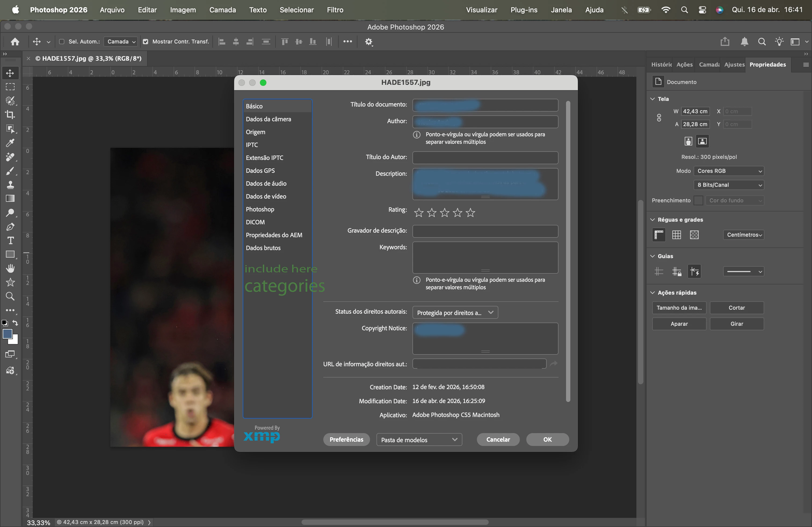The image size is (812, 527).
Task: Open the Filtro menu
Action: (x=335, y=10)
